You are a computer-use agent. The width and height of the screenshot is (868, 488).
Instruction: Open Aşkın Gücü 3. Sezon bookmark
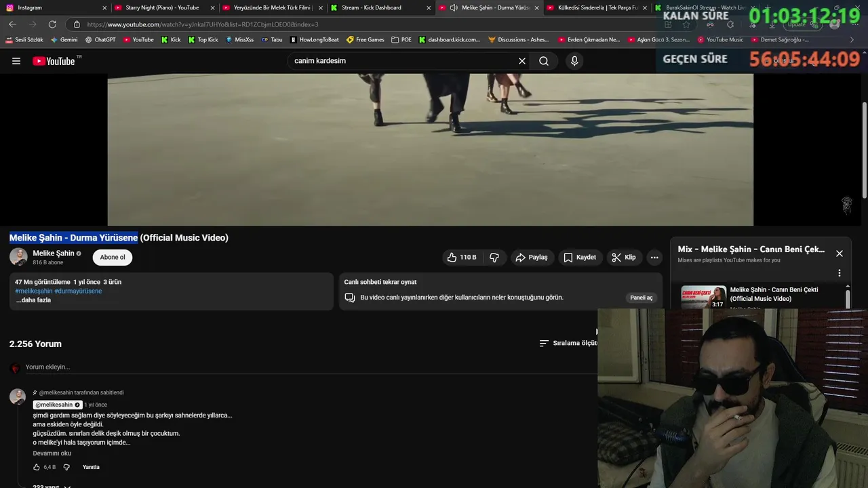coord(658,40)
